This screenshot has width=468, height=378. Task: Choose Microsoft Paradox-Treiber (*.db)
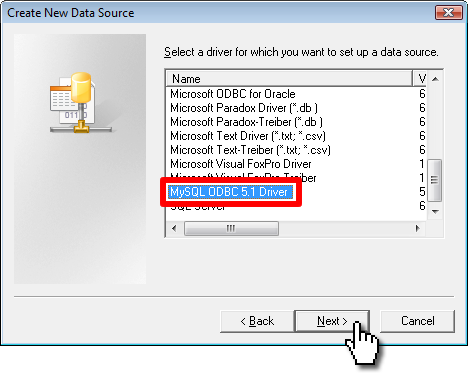click(x=246, y=122)
